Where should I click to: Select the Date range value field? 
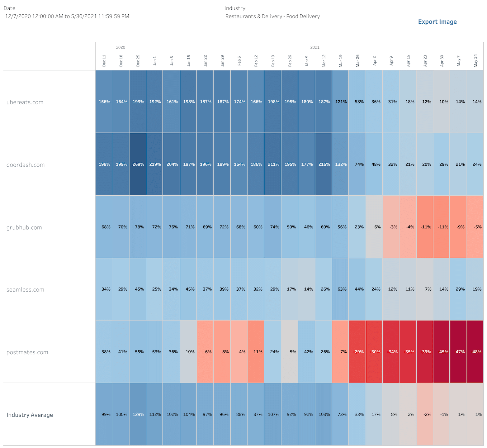67,16
